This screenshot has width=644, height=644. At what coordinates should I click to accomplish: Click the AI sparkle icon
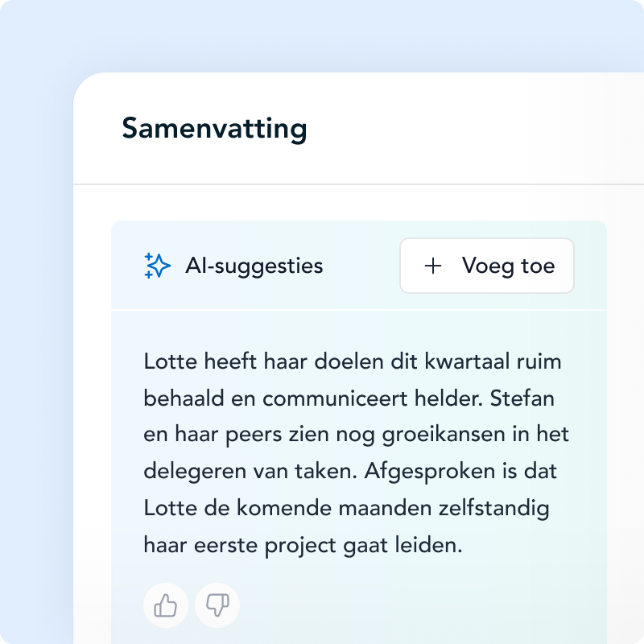(x=157, y=266)
